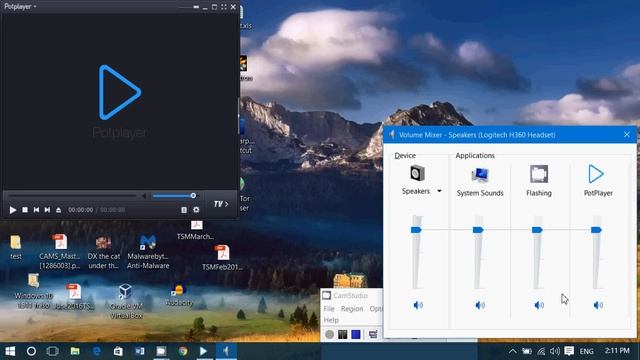
Task: Show hidden system tray icons
Action: click(x=513, y=351)
